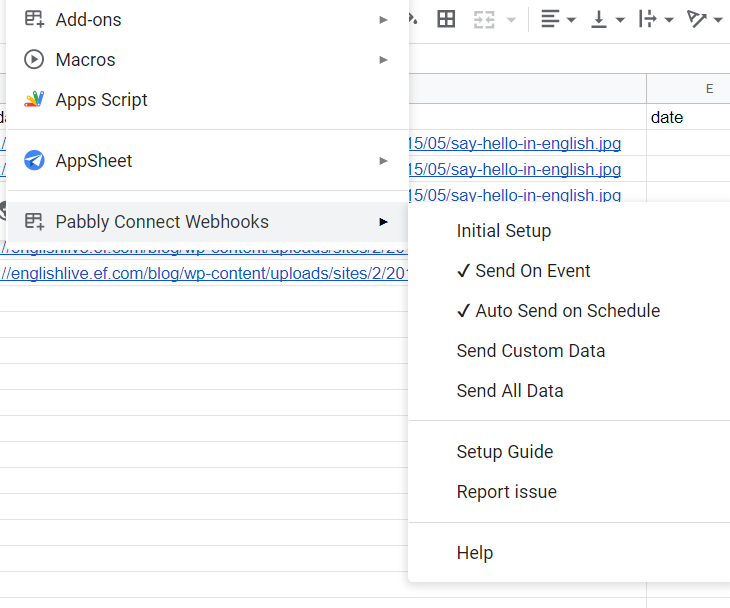Click the colorful Apps Script icon
The height and width of the screenshot is (608, 730).
tap(34, 99)
